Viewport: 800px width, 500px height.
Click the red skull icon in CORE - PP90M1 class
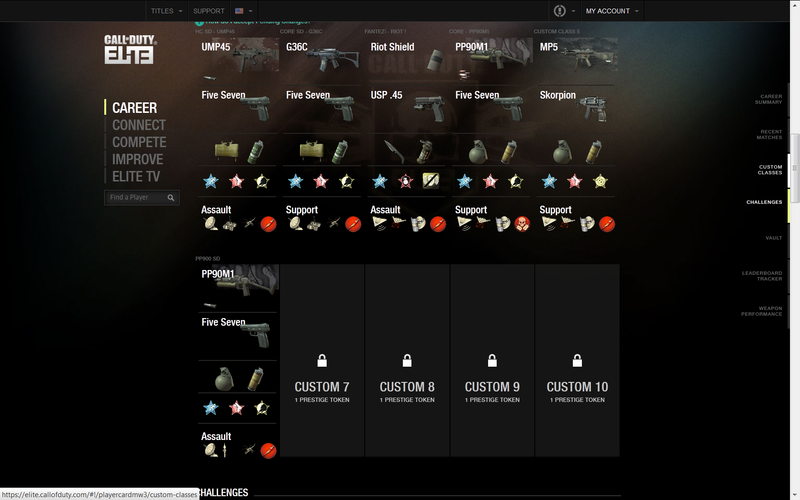(x=522, y=224)
